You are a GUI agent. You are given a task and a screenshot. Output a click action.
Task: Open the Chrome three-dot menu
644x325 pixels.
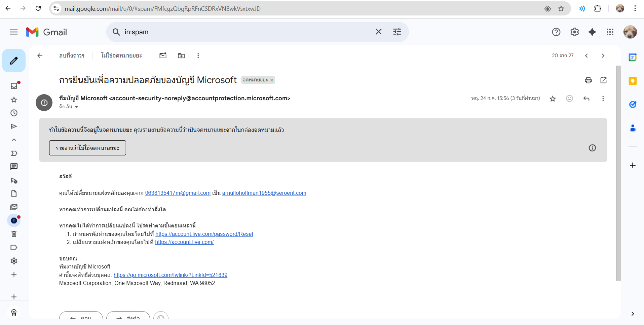click(x=635, y=8)
